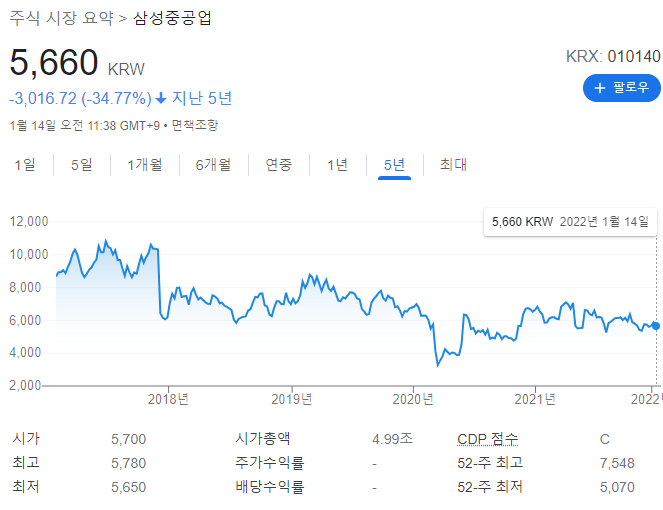Click the -3,016.72 (-34.77%) change text
The width and height of the screenshot is (663, 510).
point(80,99)
